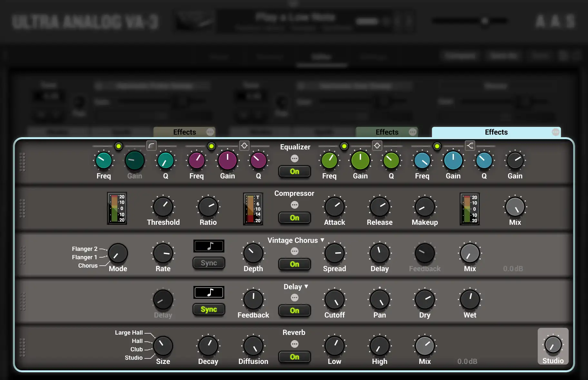Click the Reverb On button
Image resolution: width=588 pixels, height=380 pixels.
295,357
